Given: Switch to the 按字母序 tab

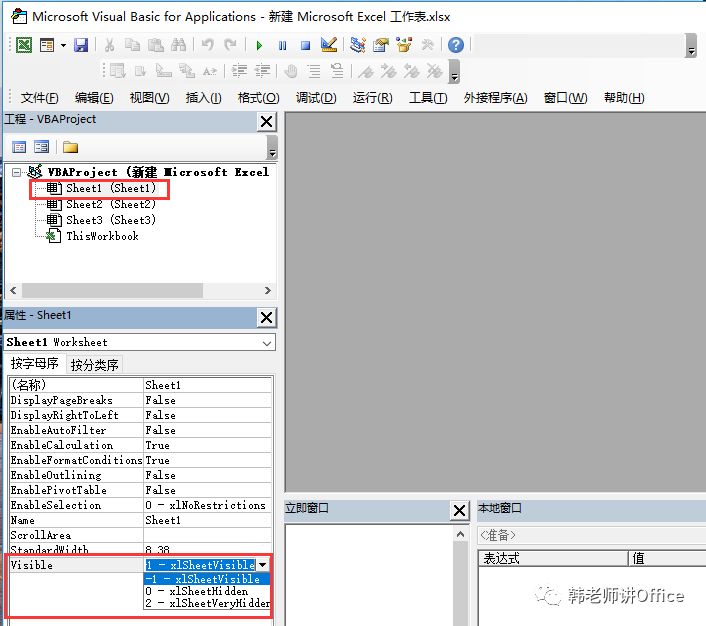Looking at the screenshot, I should click(35, 363).
